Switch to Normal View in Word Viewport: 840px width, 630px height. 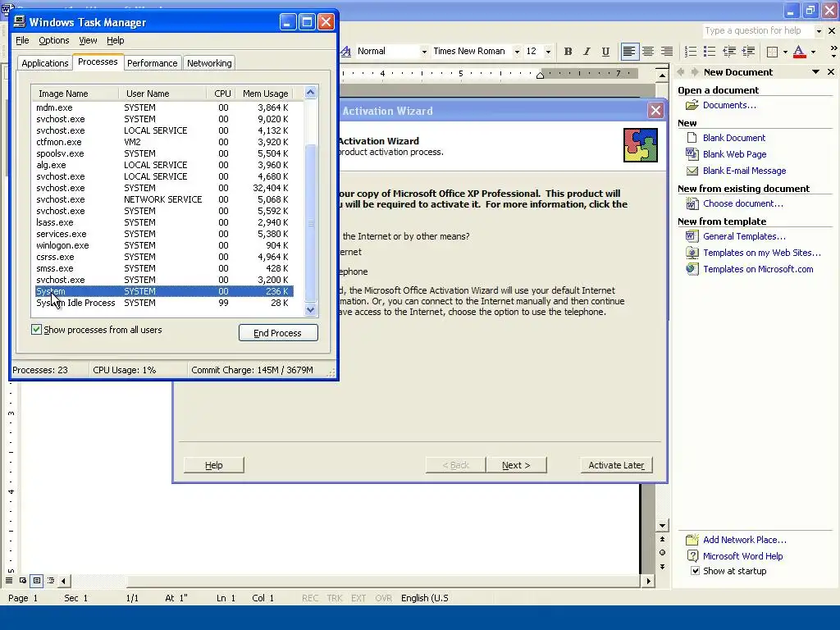(9, 580)
